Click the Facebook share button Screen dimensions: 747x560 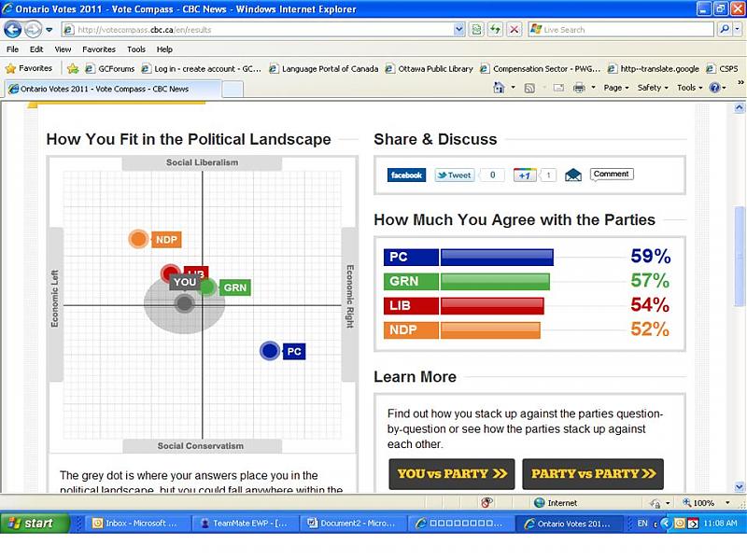click(x=406, y=175)
